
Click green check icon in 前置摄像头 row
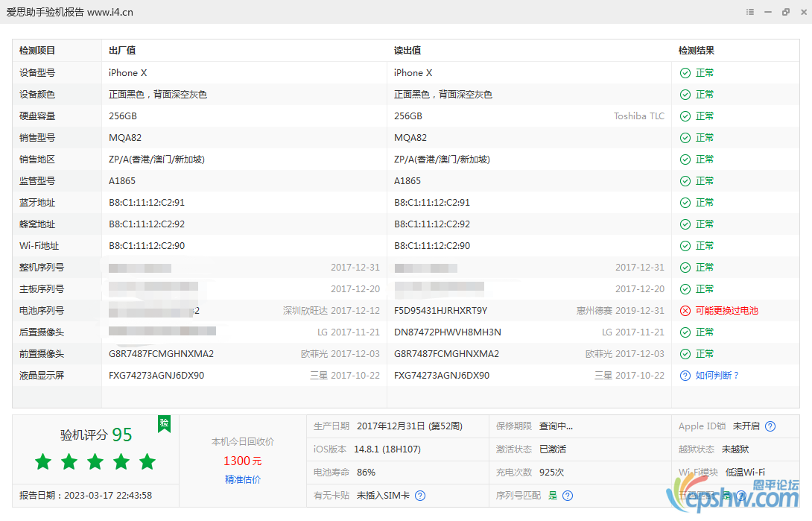pyautogui.click(x=685, y=354)
